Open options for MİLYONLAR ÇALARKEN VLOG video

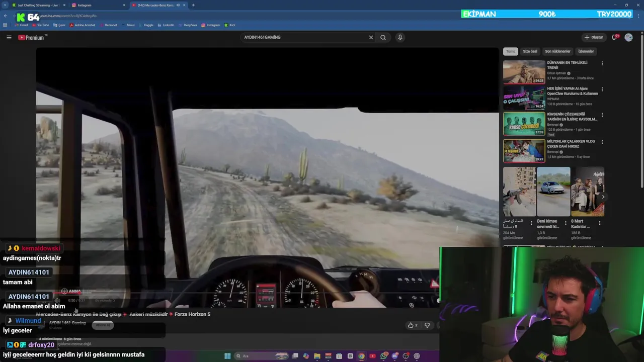click(x=602, y=142)
